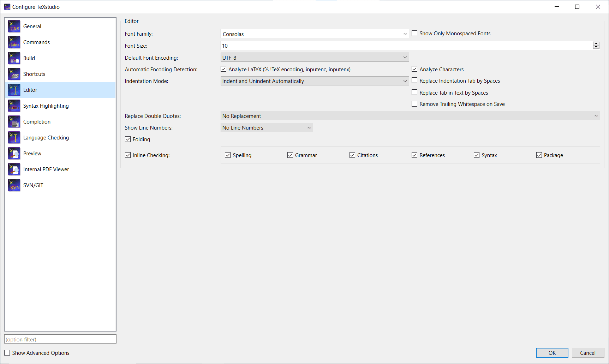Screen dimensions: 609x364
Task: Uncheck Spelling inline check
Action: click(x=228, y=155)
